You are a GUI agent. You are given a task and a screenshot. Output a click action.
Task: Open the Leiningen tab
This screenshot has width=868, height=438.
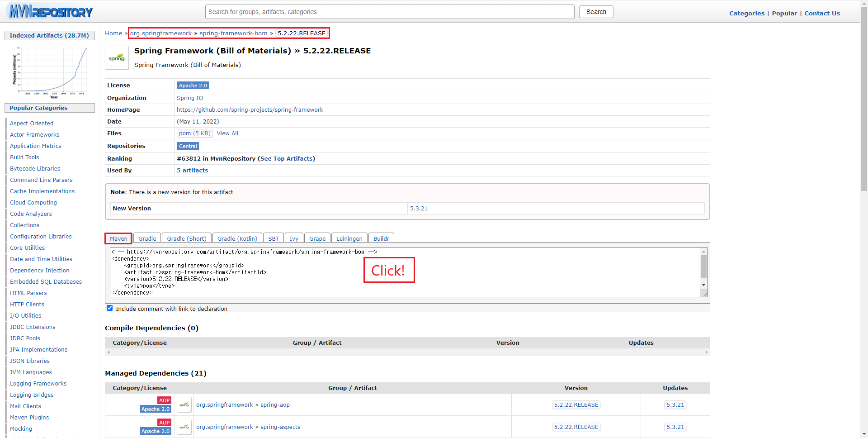(349, 238)
